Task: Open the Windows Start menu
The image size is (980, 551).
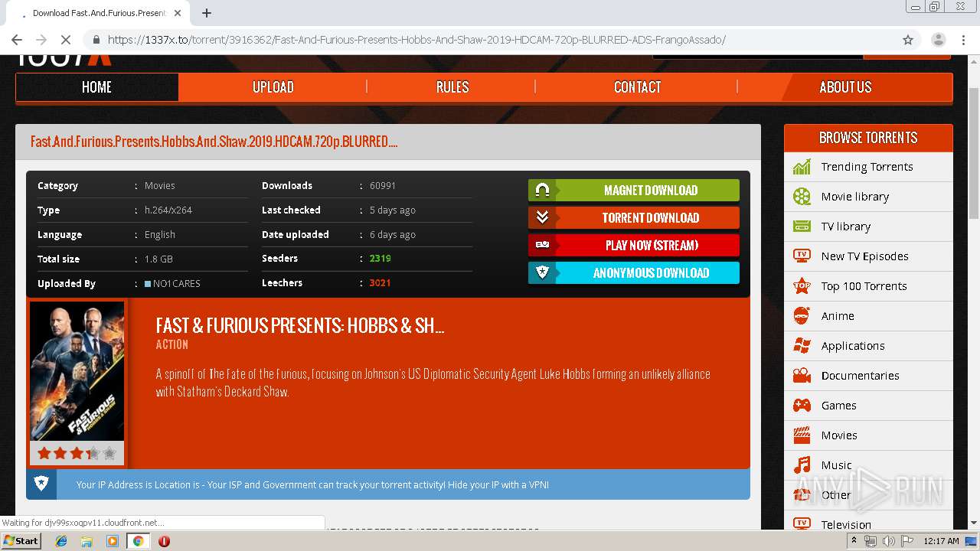Action: tap(21, 541)
